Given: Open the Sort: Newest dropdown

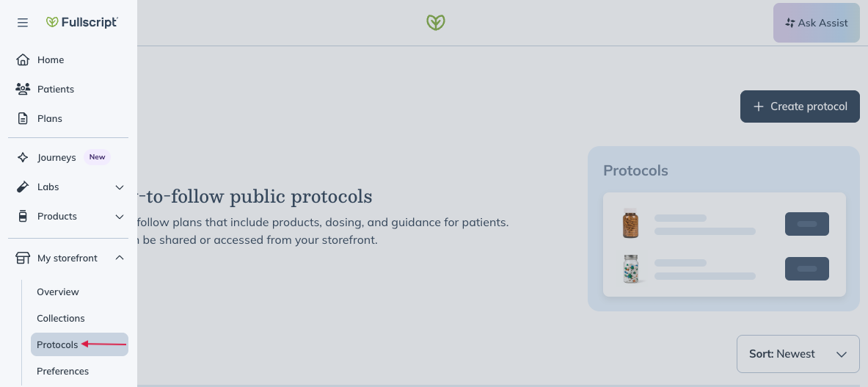Looking at the screenshot, I should point(798,354).
